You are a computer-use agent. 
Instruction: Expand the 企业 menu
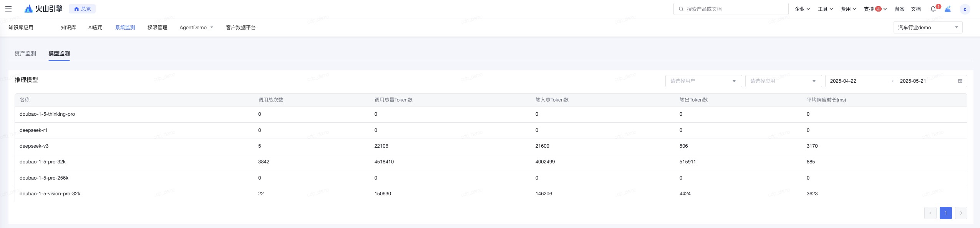[802, 9]
